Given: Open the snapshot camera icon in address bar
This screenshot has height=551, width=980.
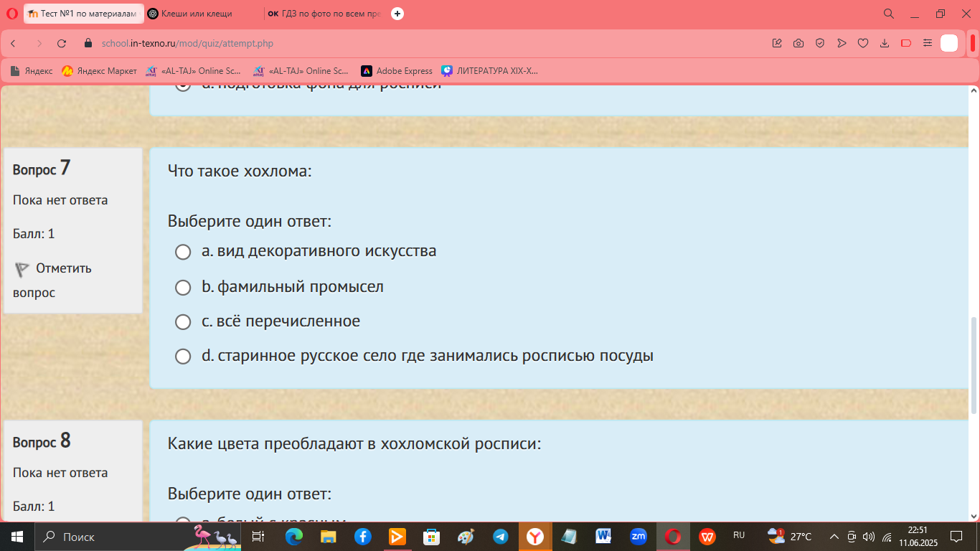Looking at the screenshot, I should (798, 43).
